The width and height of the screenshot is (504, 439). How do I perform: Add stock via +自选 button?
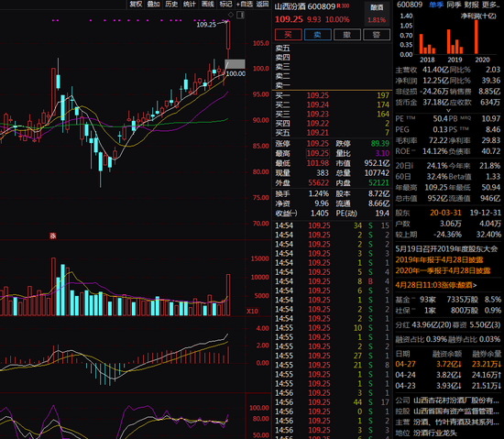[x=245, y=5]
